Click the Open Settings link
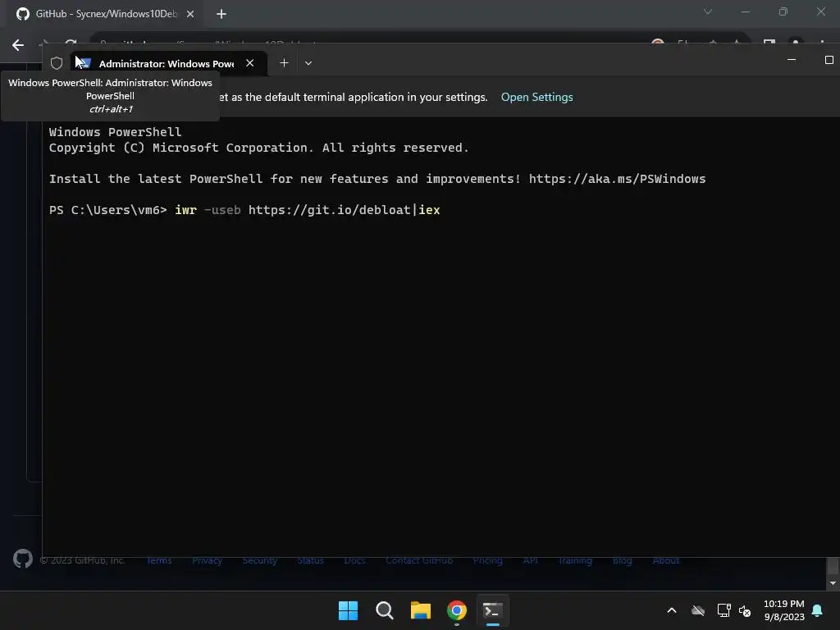This screenshot has height=630, width=840. click(x=536, y=97)
